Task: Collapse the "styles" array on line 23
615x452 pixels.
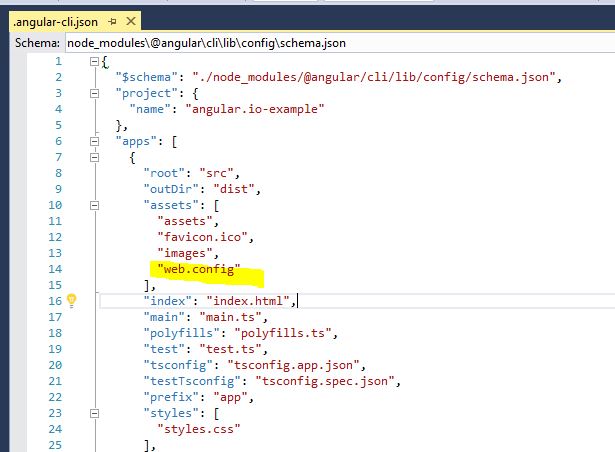Action: (94, 413)
